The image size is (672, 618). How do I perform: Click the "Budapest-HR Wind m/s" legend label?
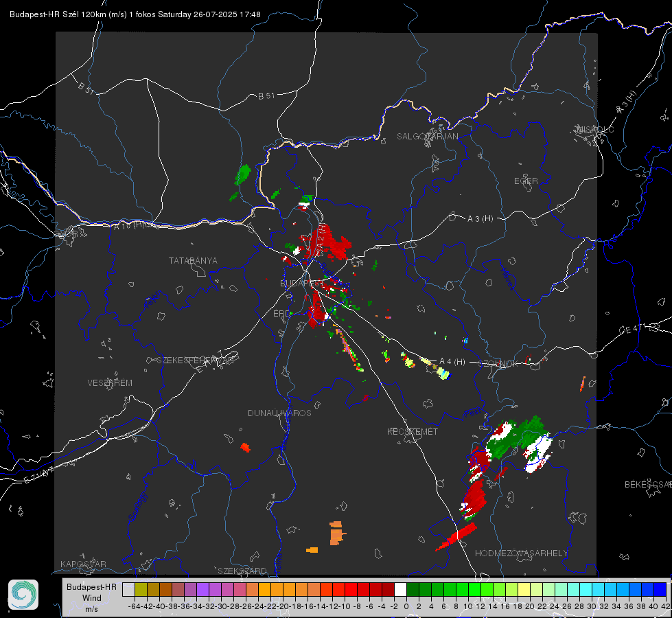pos(92,598)
